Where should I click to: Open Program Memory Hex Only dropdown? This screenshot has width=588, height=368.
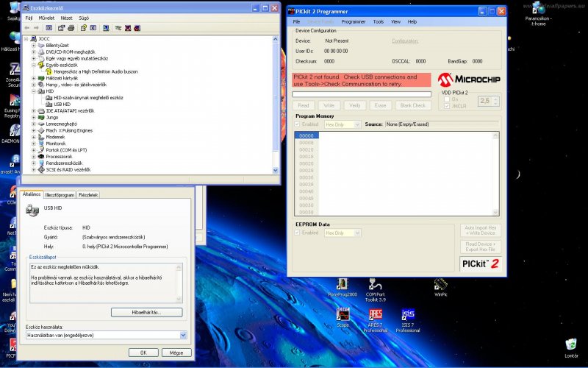357,124
